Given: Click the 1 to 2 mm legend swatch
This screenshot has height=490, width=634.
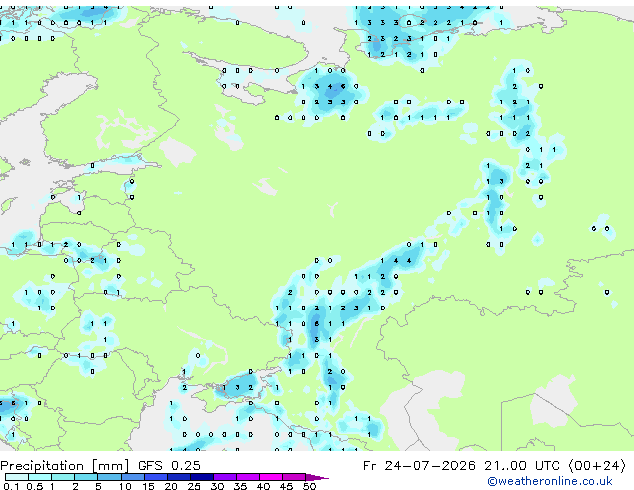Looking at the screenshot, I should (x=63, y=477).
